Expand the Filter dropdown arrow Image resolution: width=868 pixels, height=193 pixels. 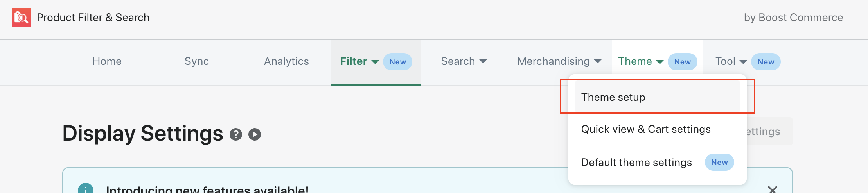[x=375, y=62]
